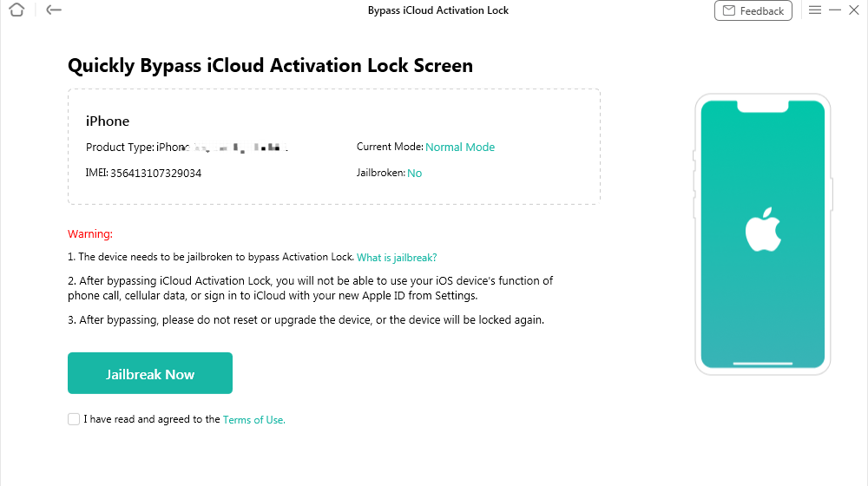Agree to Terms of Use checkbox
The image size is (868, 486).
74,419
